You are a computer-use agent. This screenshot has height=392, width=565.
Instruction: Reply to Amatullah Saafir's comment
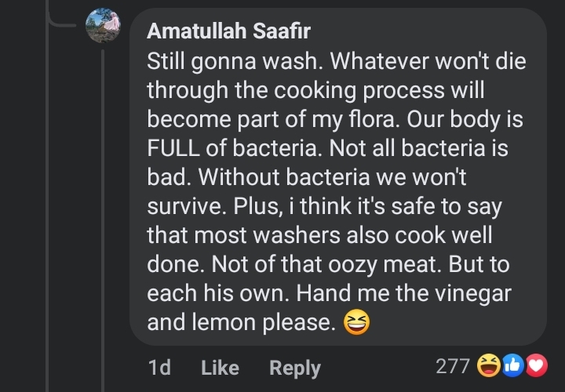(295, 368)
